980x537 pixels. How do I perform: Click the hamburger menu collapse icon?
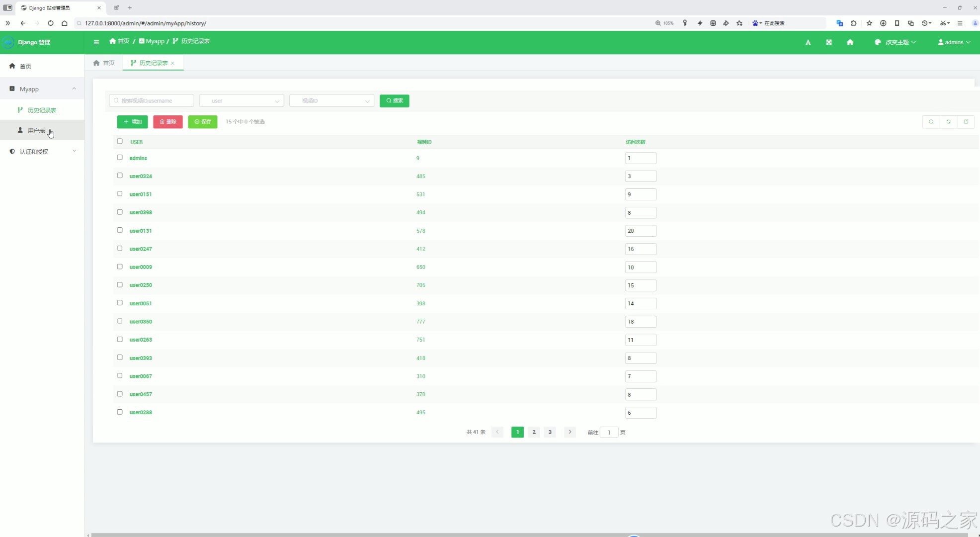pos(96,42)
